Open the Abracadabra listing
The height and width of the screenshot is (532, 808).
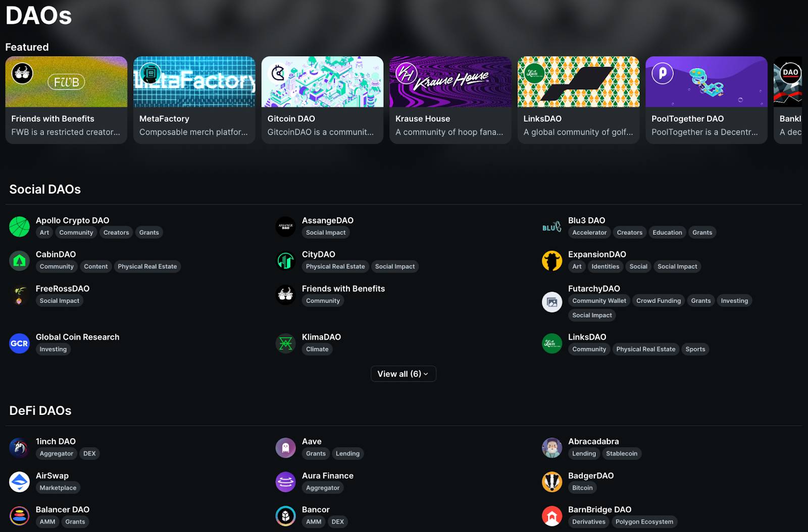click(593, 441)
